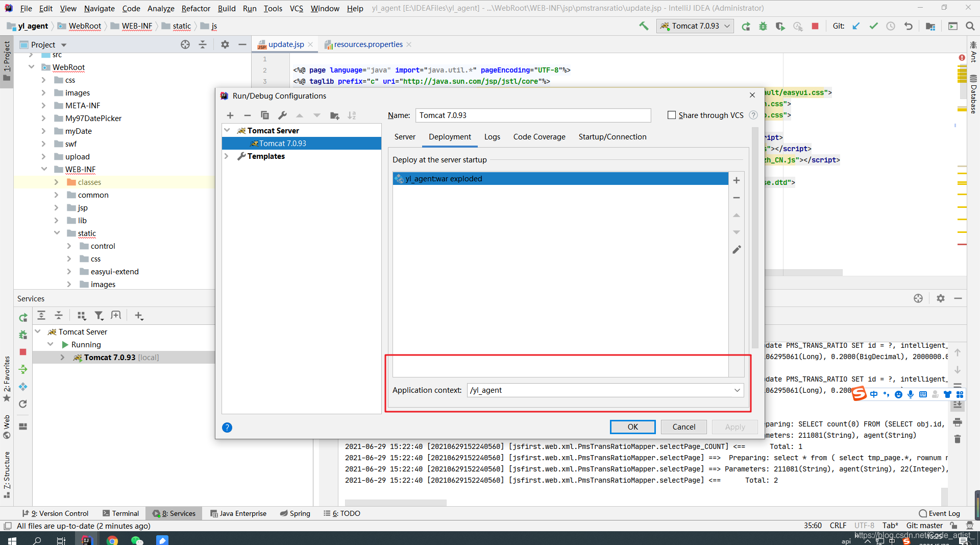Open WeChat from taskbar

coord(137,540)
